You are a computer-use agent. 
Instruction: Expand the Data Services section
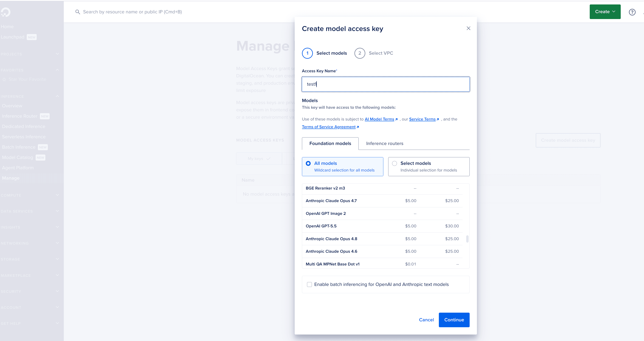30,211
